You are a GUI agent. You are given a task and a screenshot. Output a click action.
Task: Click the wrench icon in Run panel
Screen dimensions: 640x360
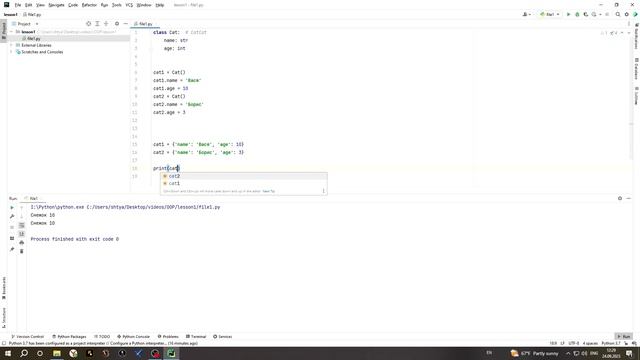12,216
